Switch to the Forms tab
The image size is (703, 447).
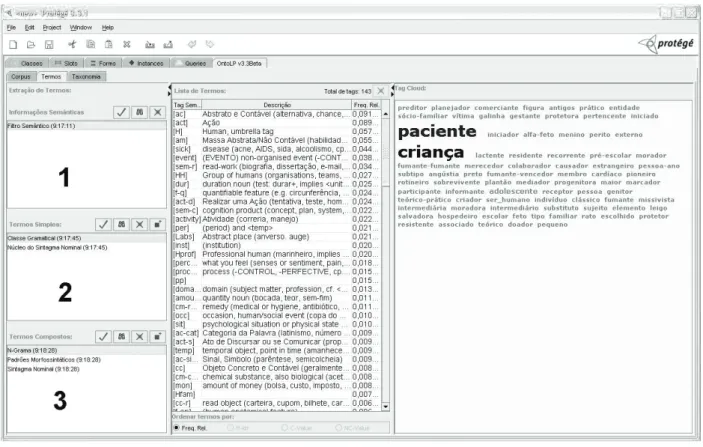pos(103,63)
